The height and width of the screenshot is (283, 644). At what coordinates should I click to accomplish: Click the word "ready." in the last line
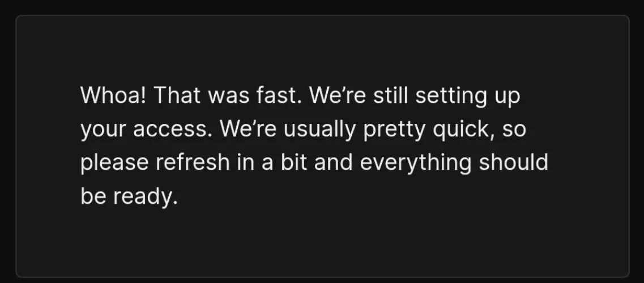coord(146,197)
